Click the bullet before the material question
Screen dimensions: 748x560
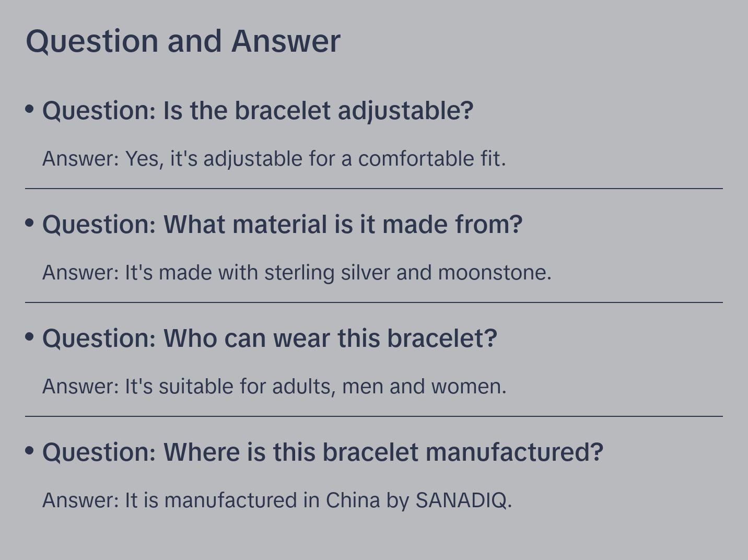coord(30,223)
